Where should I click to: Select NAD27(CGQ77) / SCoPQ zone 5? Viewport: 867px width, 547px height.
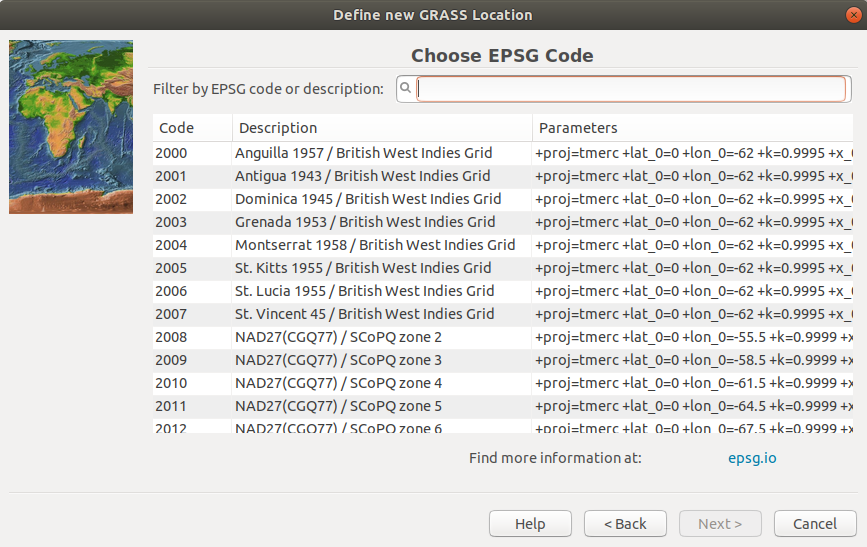(x=382, y=406)
